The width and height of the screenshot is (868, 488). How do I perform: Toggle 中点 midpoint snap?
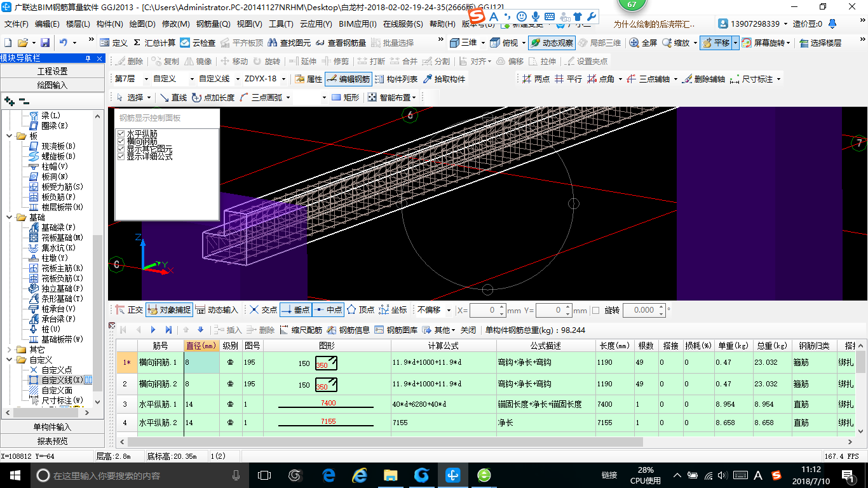pos(328,310)
